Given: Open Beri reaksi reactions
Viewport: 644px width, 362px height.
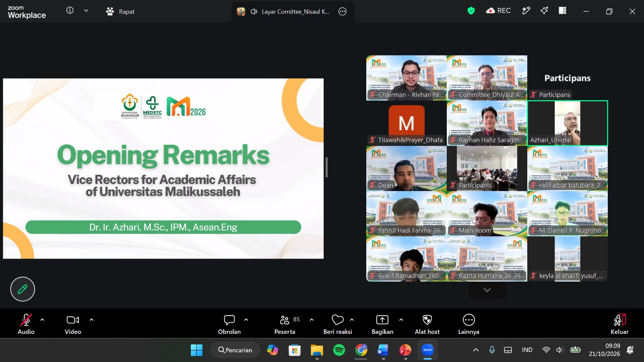Looking at the screenshot, I should click(338, 324).
